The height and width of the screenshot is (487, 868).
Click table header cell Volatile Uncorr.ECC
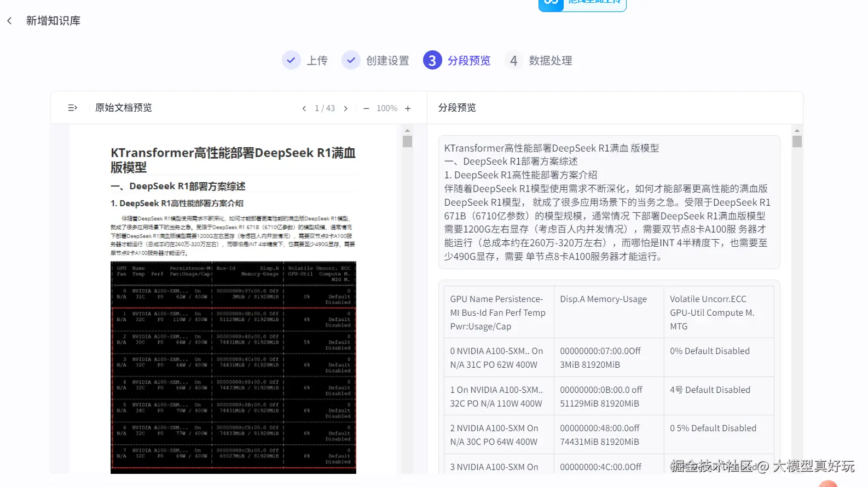click(x=719, y=312)
